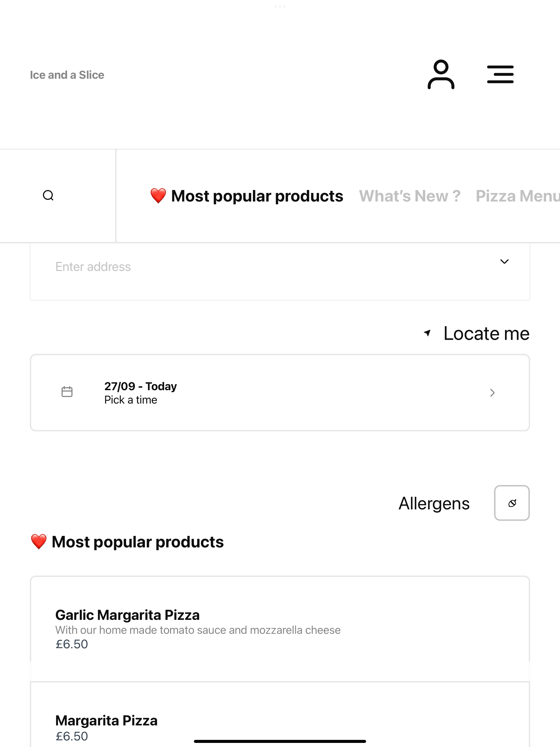This screenshot has width=560, height=747.
Task: Open the Garlic Margarita Pizza item
Action: (x=280, y=629)
